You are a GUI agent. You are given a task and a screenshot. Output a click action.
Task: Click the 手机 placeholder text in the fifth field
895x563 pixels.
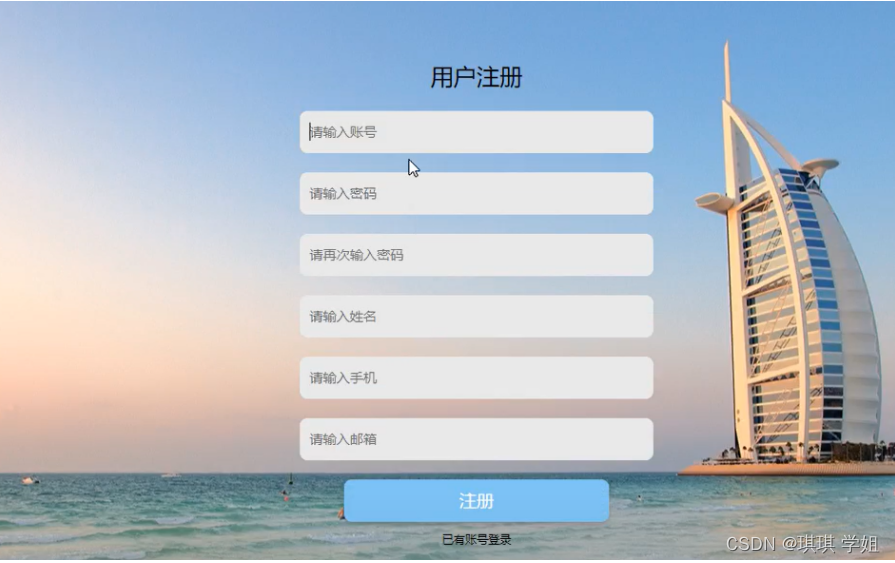coord(363,378)
